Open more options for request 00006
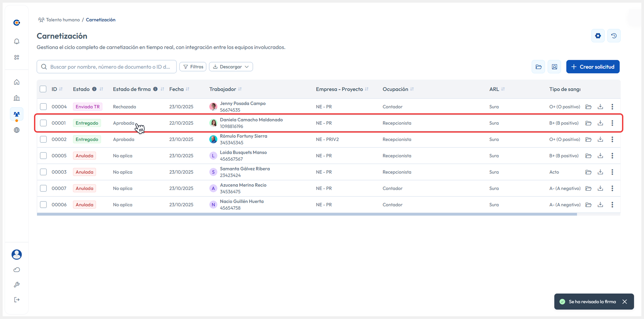 point(612,205)
